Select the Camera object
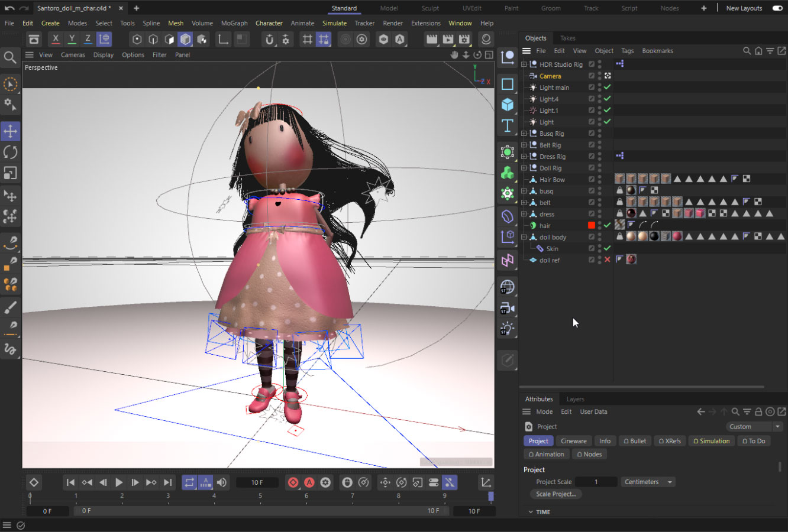Image resolution: width=788 pixels, height=532 pixels. 550,76
